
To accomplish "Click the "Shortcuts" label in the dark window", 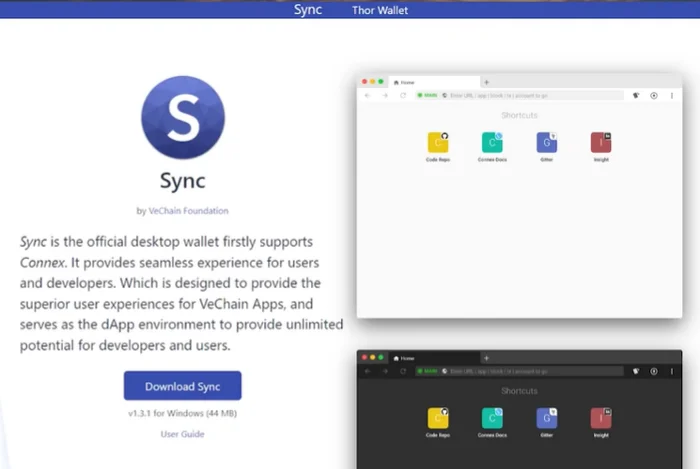I will tap(519, 391).
